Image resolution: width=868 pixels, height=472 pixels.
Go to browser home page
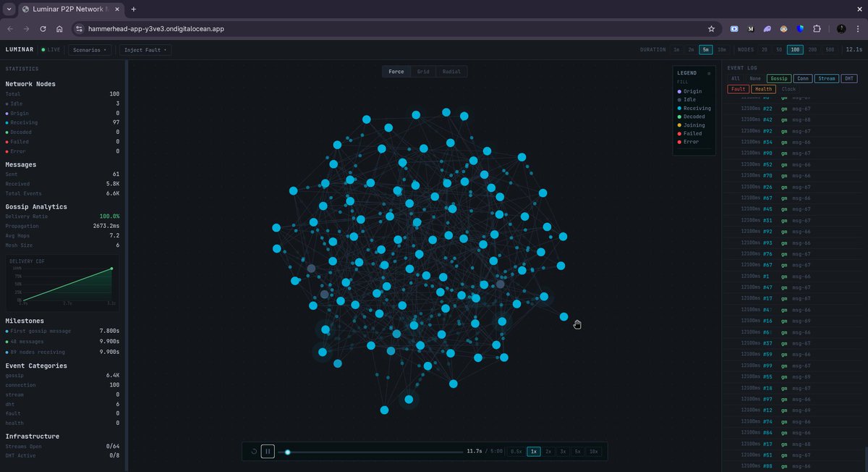59,29
